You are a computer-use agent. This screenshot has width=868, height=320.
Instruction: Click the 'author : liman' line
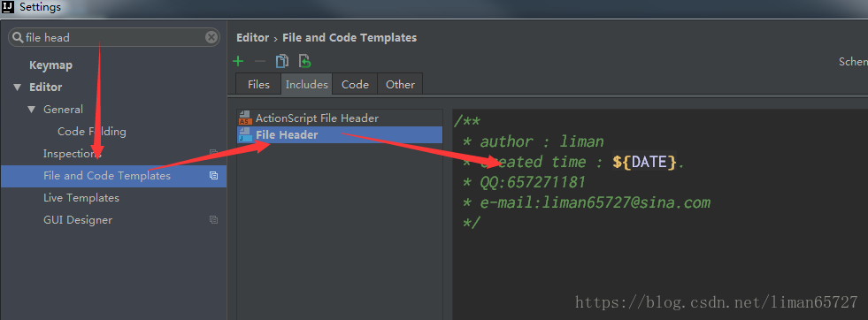533,141
